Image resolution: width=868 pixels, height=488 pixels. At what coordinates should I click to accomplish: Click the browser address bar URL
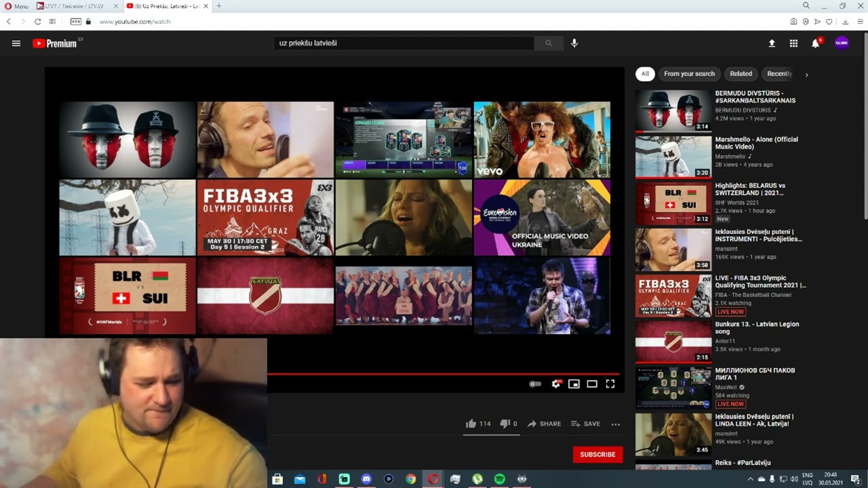[135, 22]
